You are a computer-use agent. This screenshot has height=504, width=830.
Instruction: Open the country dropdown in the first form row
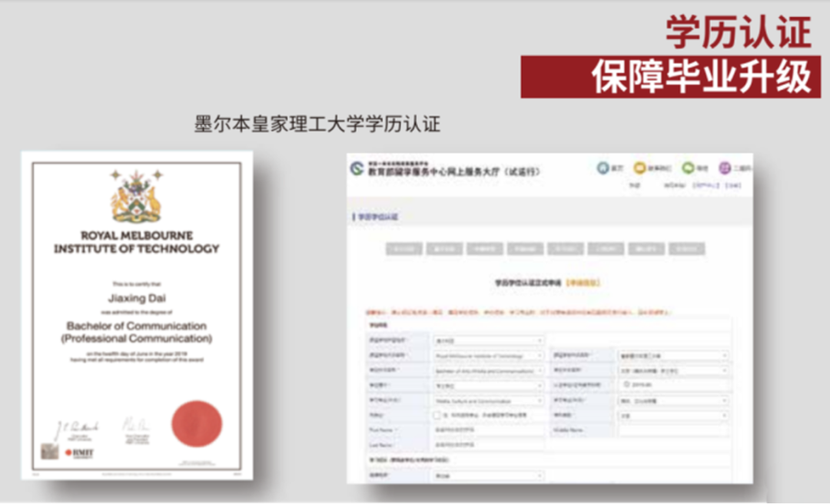(489, 340)
